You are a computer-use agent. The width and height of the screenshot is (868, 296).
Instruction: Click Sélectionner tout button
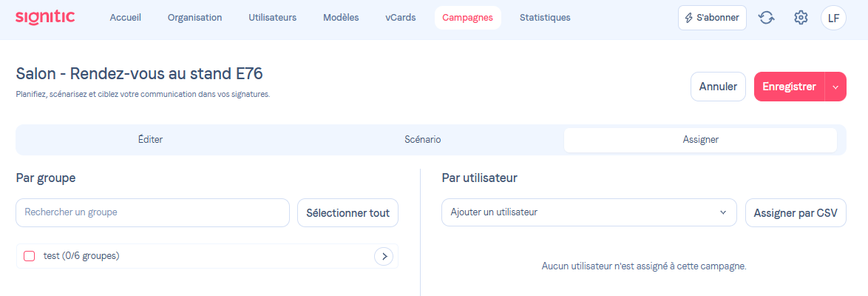point(347,212)
